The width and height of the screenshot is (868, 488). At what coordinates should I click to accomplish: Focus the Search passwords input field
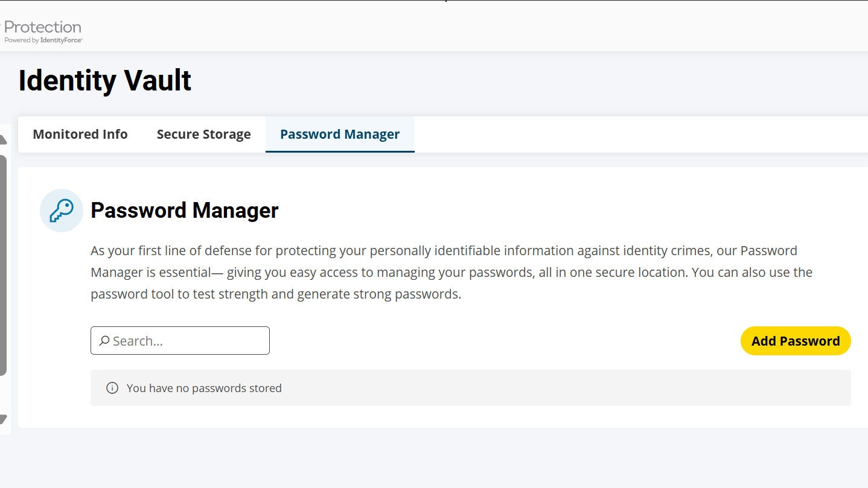tap(187, 341)
